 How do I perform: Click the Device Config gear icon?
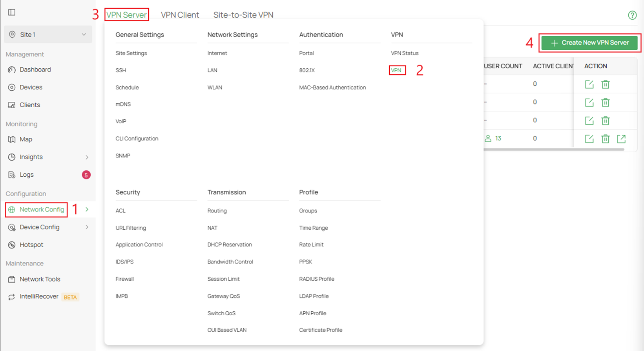12,227
